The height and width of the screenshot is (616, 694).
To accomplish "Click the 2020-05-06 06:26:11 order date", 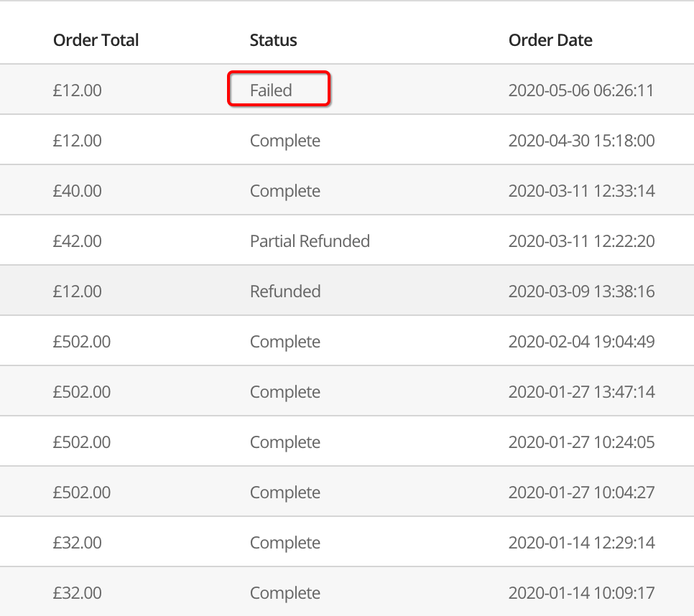I will (581, 90).
